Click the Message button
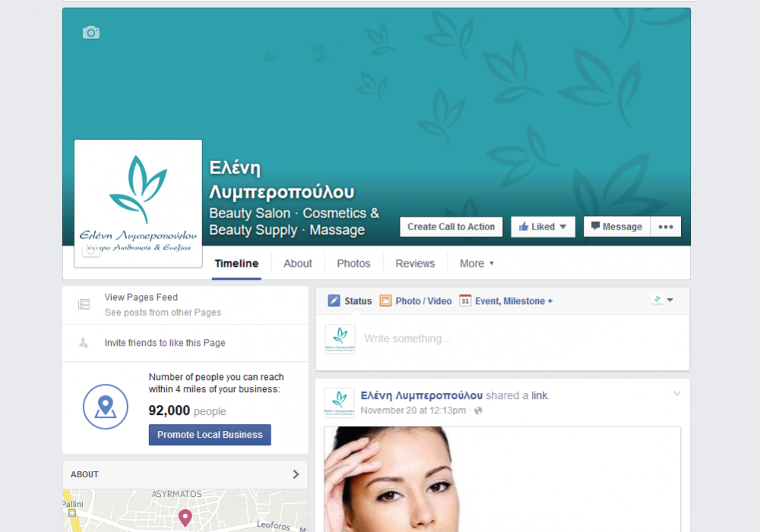 pyautogui.click(x=616, y=226)
